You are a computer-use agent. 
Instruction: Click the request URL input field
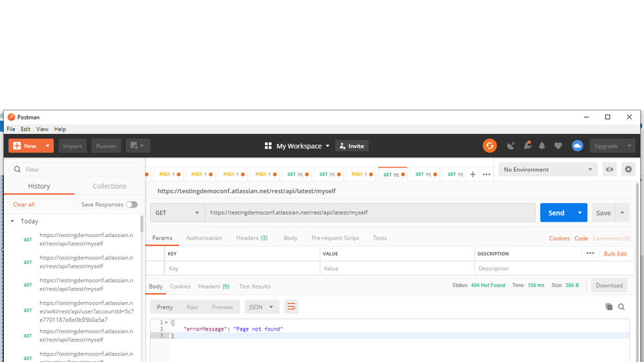point(370,213)
